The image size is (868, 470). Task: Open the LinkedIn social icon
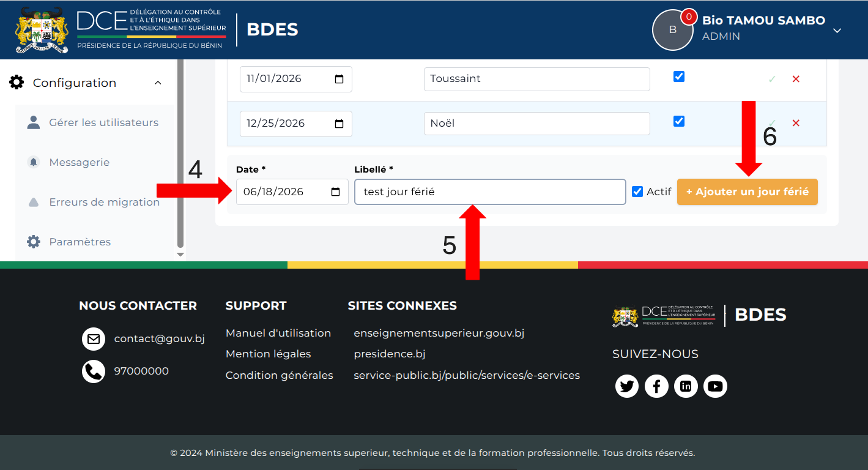686,386
